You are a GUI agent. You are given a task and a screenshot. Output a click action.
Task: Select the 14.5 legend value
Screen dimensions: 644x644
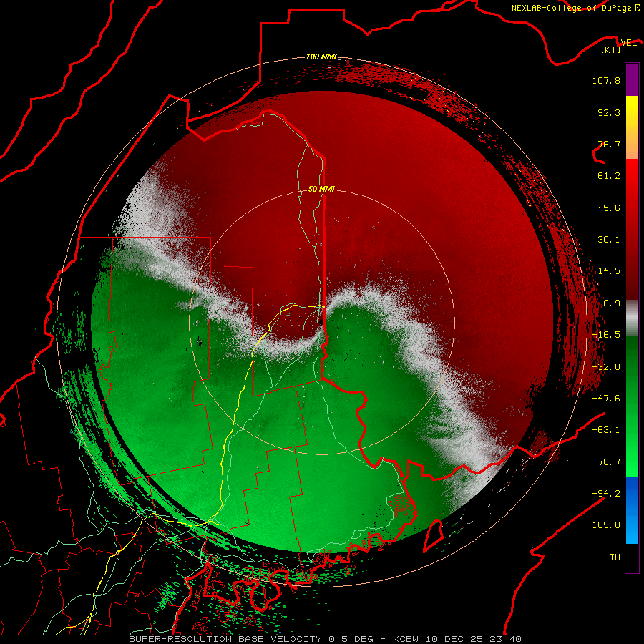point(609,271)
